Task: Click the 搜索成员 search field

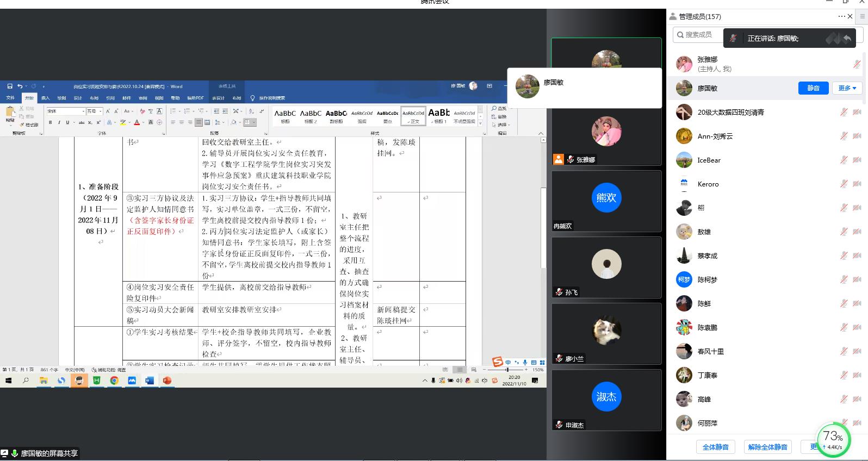Action: (699, 35)
